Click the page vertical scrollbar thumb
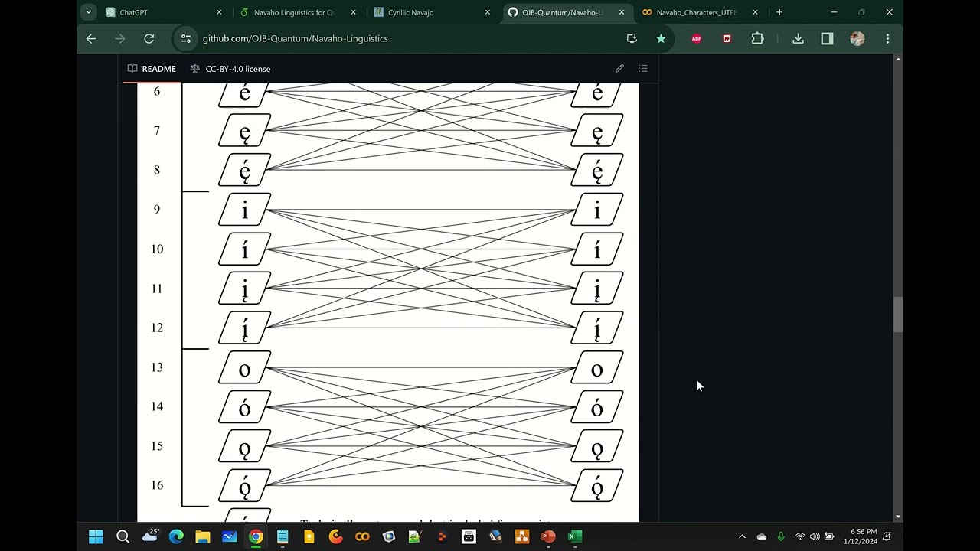Viewport: 980px width, 551px height. pos(898,314)
